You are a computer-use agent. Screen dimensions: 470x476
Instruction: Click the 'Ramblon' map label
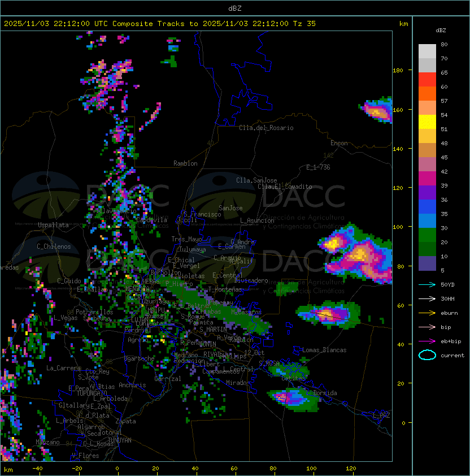click(x=185, y=163)
